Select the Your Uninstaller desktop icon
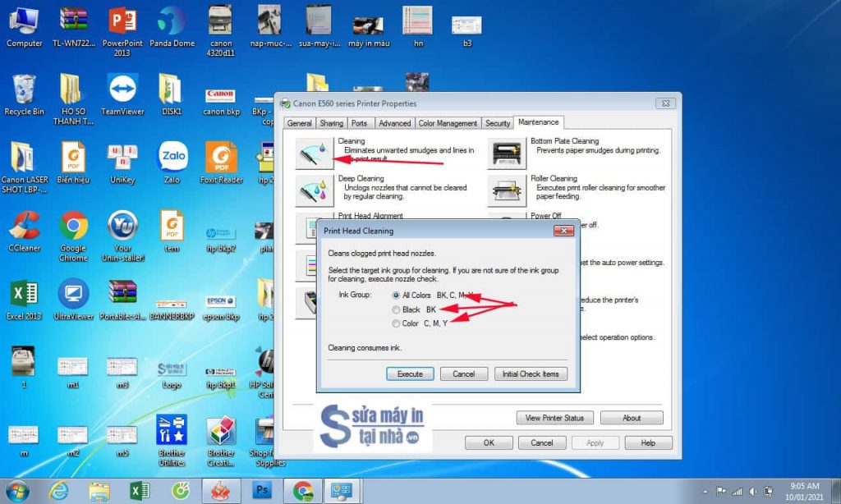 122,236
